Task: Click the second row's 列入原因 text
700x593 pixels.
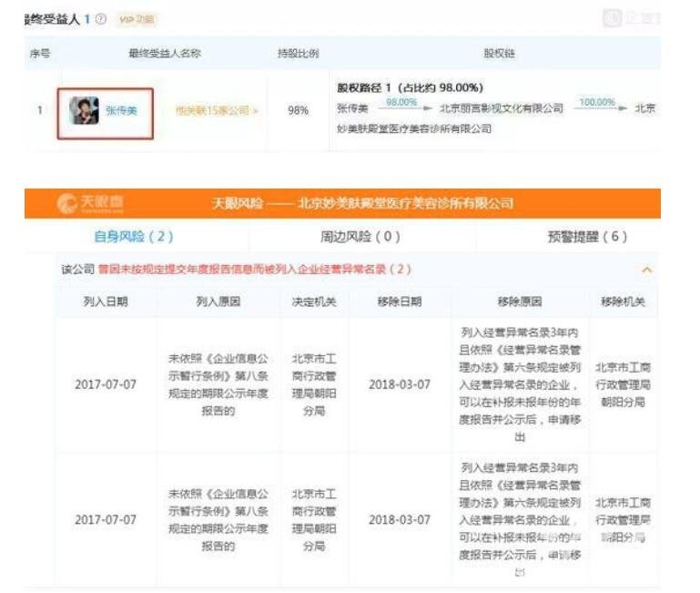Action: 218,520
